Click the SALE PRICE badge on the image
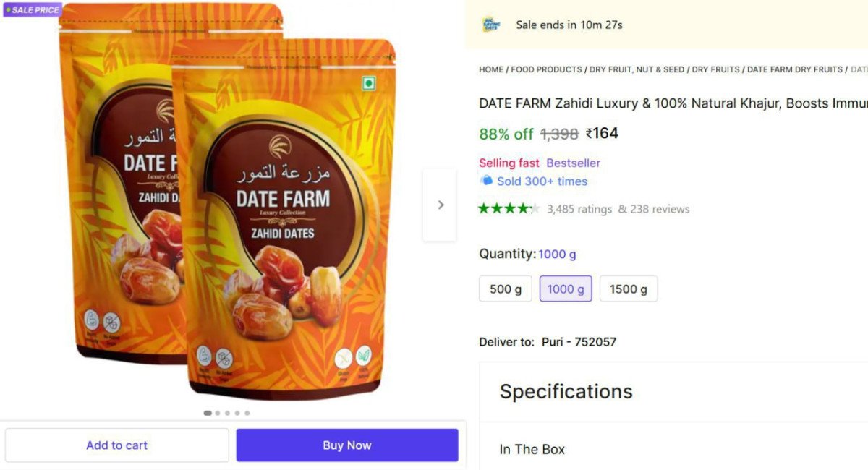 (32, 10)
